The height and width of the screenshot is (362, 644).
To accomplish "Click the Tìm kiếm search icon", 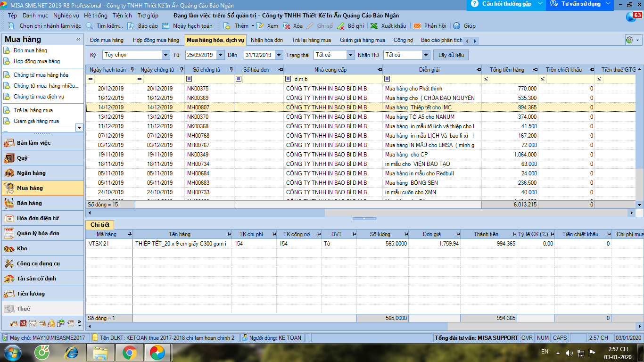I will point(89,26).
